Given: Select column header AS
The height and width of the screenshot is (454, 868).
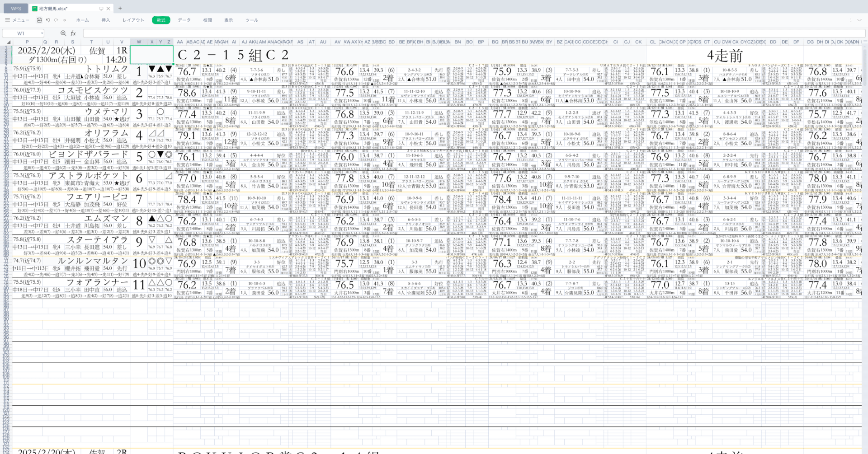Looking at the screenshot, I should pos(300,42).
